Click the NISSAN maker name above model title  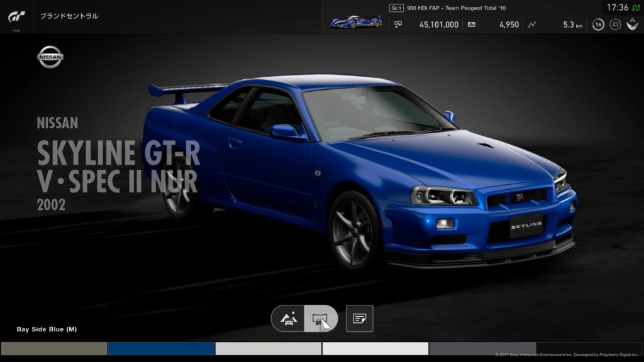[57, 123]
